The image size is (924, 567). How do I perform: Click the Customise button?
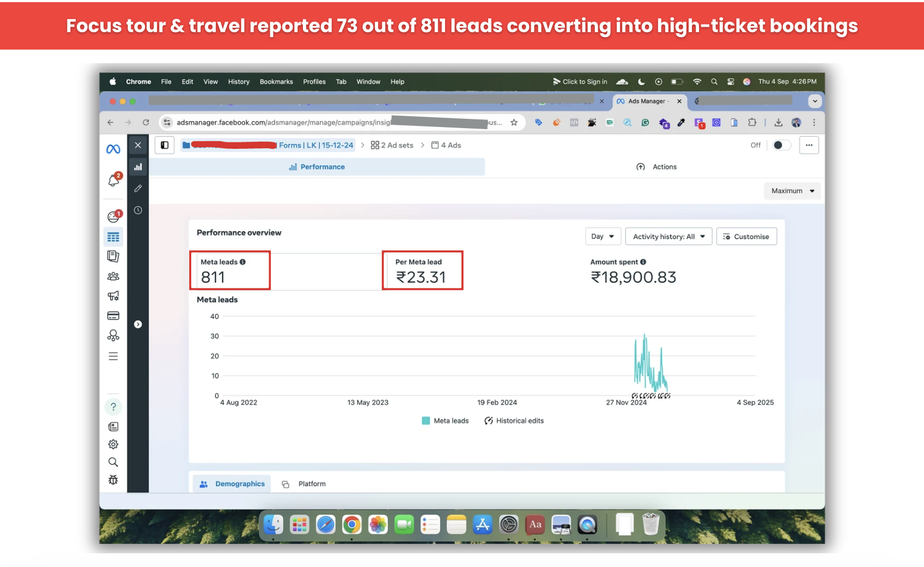(746, 237)
